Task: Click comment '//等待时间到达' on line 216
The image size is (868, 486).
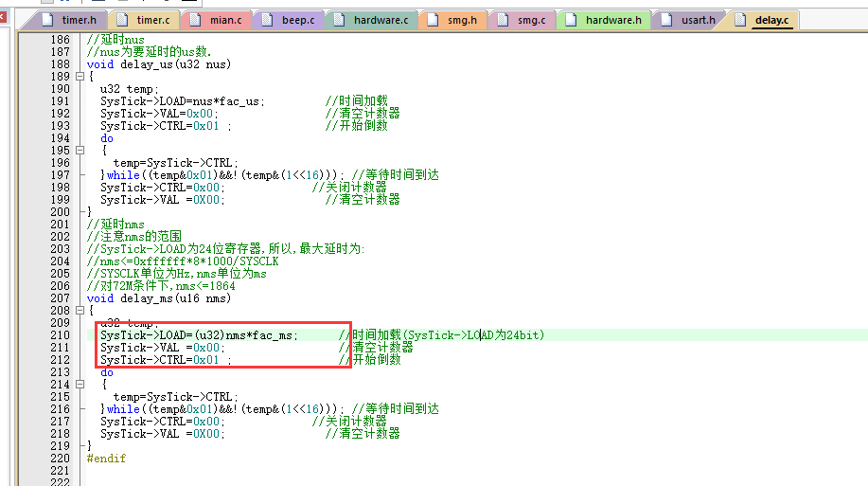Action: coord(396,409)
